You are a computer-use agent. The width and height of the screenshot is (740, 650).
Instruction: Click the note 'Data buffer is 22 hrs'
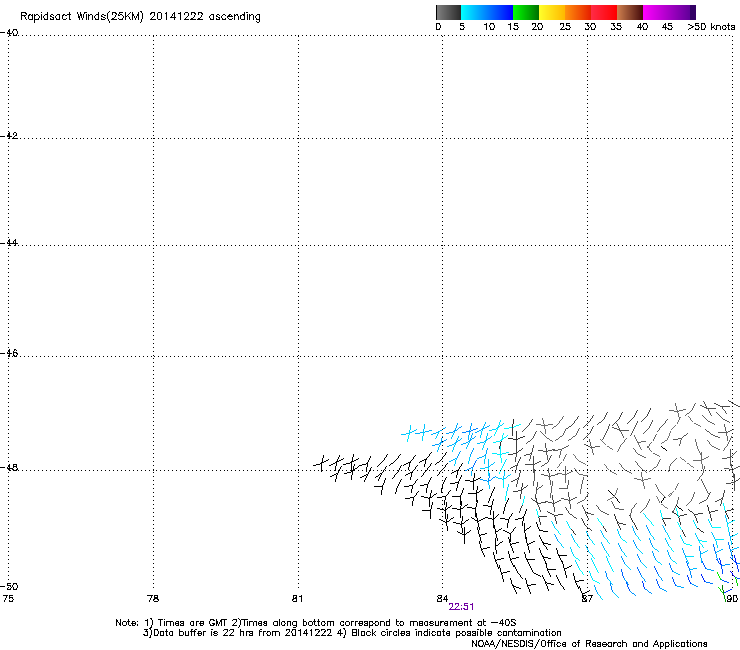point(204,633)
